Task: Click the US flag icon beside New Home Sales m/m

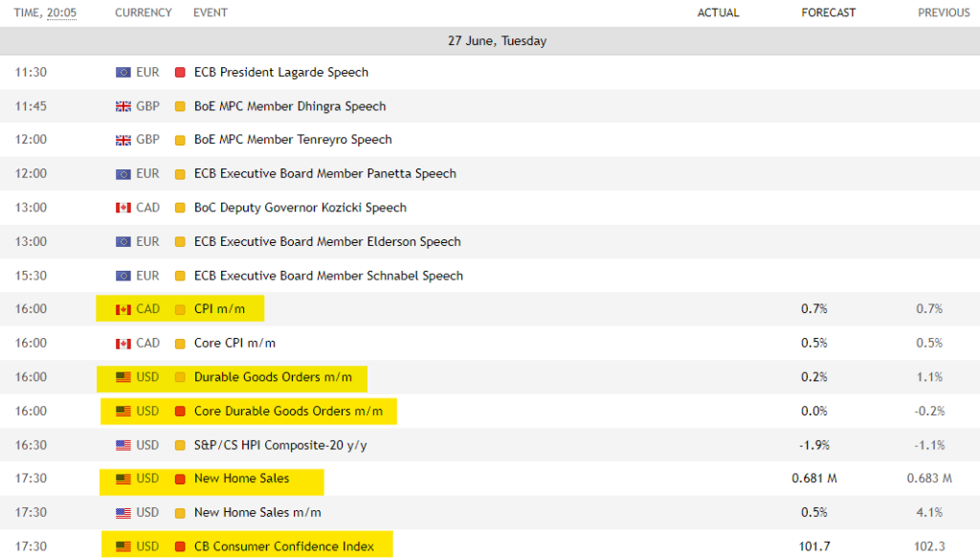Action: tap(123, 513)
